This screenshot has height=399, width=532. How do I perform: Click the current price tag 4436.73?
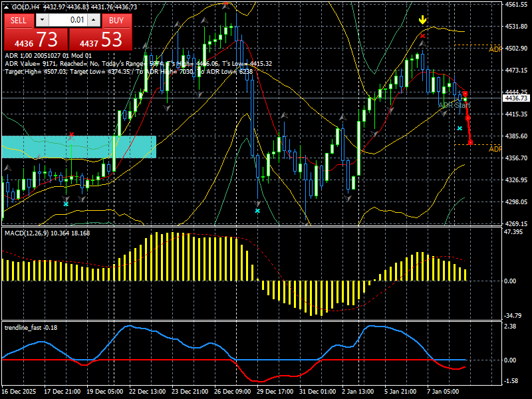pos(516,98)
